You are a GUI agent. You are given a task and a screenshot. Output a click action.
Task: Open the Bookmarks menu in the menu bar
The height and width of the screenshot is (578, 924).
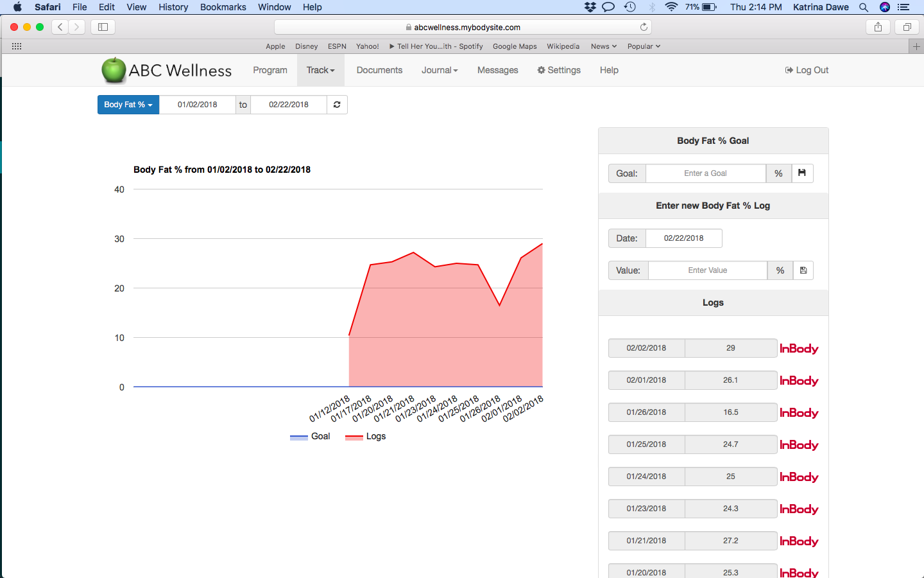[223, 7]
